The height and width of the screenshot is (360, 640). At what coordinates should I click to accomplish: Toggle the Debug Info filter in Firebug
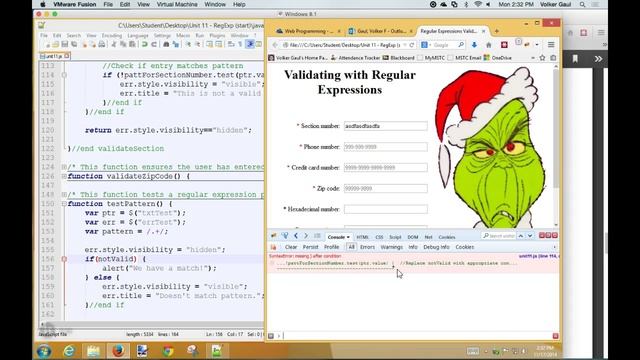[436, 247]
